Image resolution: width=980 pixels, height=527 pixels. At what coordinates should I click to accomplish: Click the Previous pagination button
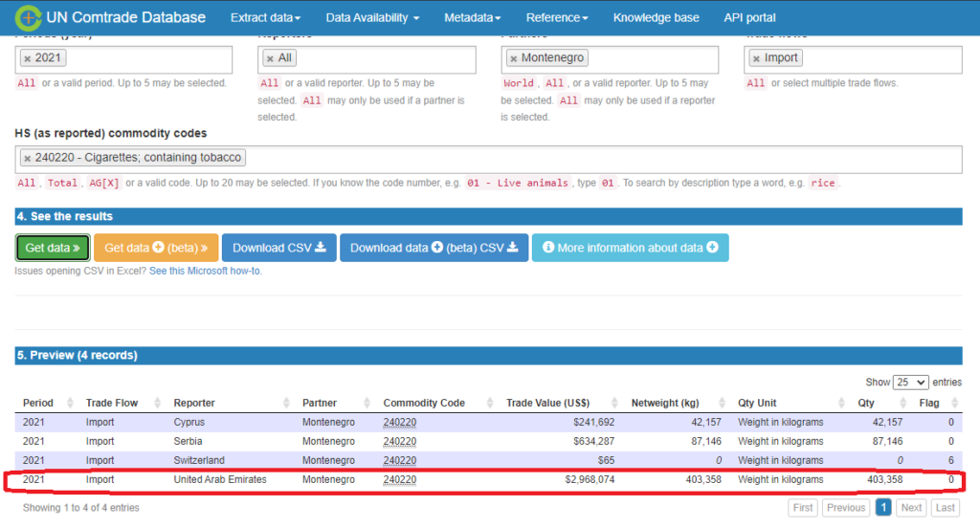tap(846, 508)
